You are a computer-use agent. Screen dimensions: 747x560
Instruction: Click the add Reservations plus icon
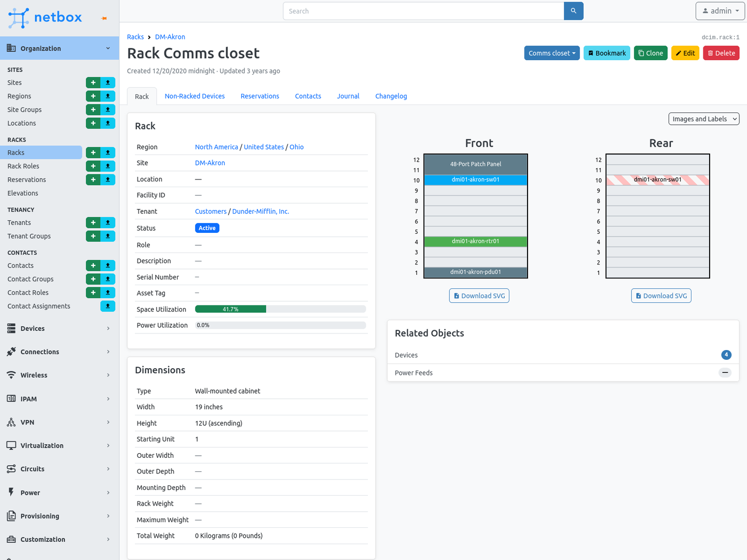[93, 179]
